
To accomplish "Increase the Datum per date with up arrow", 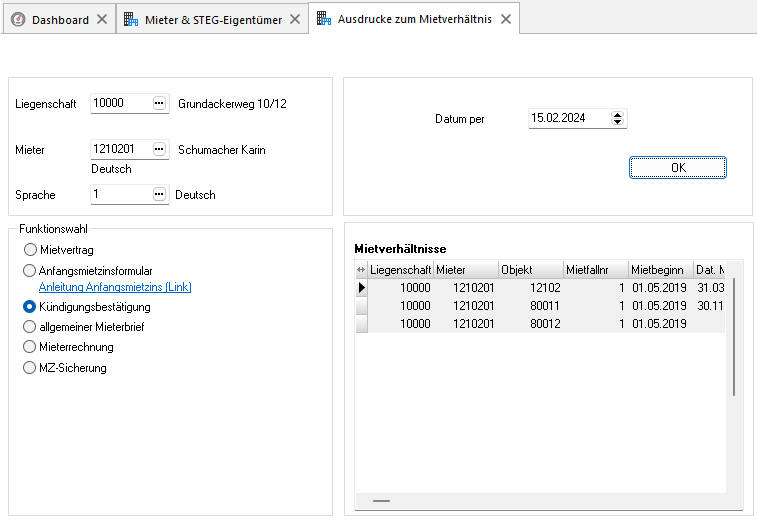I will pos(617,114).
